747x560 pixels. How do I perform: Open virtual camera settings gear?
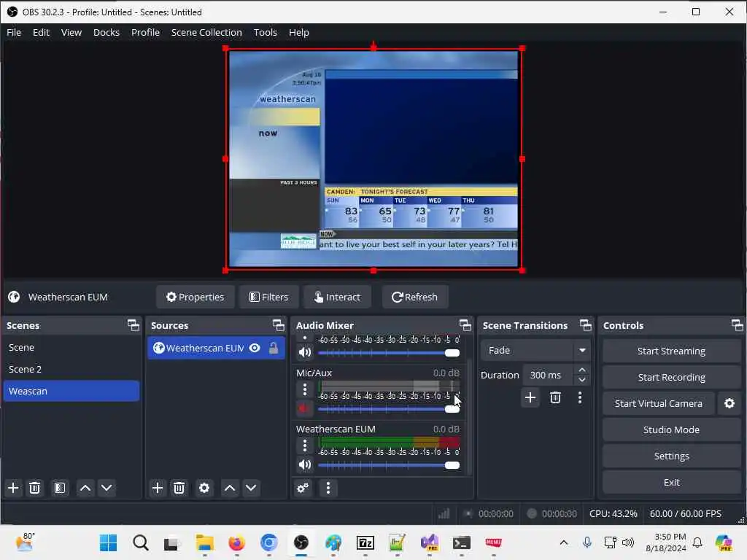click(729, 403)
